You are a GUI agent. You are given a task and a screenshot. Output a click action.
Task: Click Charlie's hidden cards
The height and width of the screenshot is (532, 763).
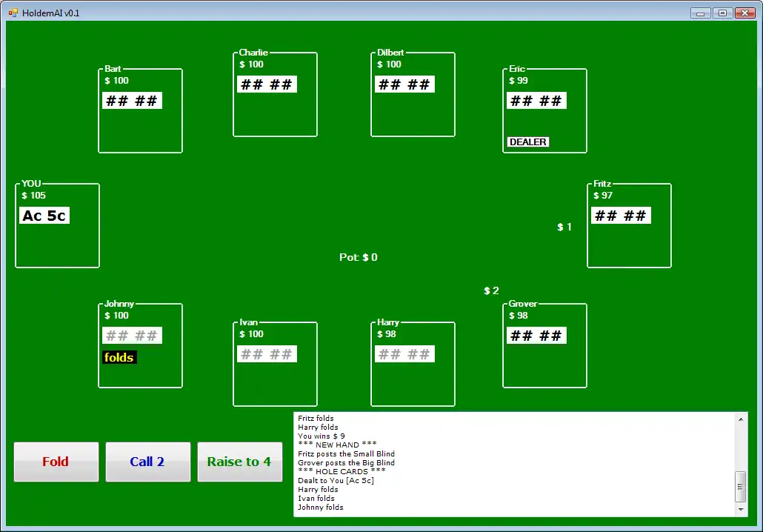(x=267, y=84)
